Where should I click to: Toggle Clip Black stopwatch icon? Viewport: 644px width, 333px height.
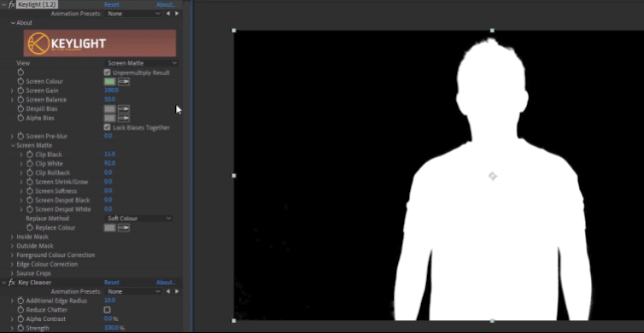click(30, 155)
